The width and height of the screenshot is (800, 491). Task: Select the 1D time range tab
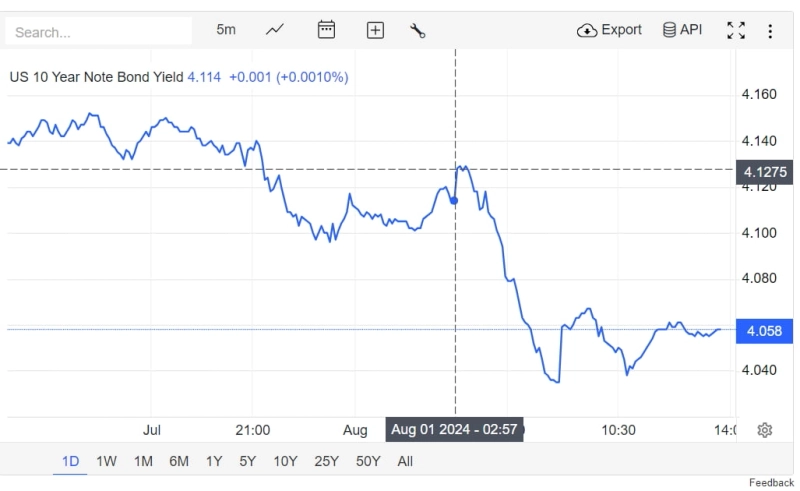pyautogui.click(x=70, y=461)
